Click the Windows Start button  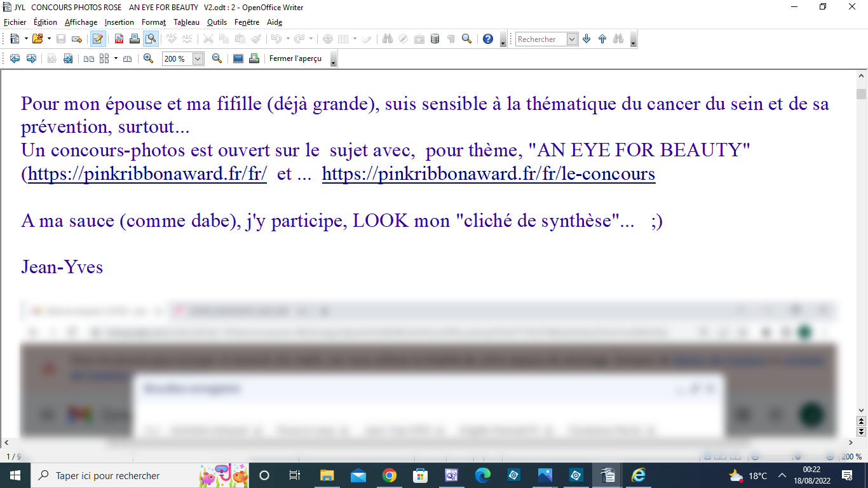15,475
